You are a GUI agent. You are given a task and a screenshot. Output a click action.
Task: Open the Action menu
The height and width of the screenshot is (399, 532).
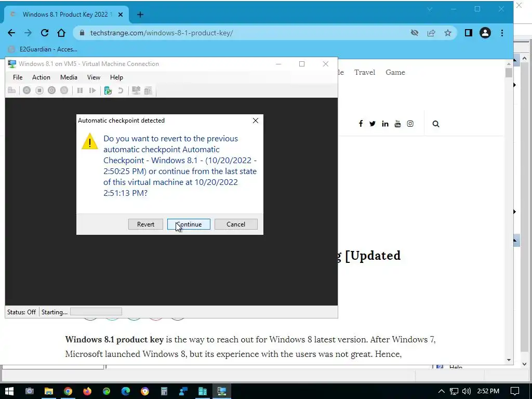pyautogui.click(x=41, y=77)
